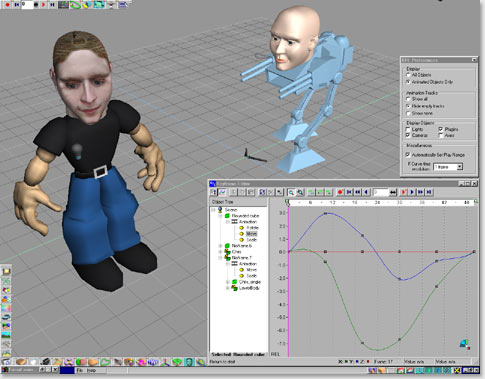The height and width of the screenshot is (379, 485).
Task: Click the middle green track icon in Keyframe Editor
Action: [320, 192]
